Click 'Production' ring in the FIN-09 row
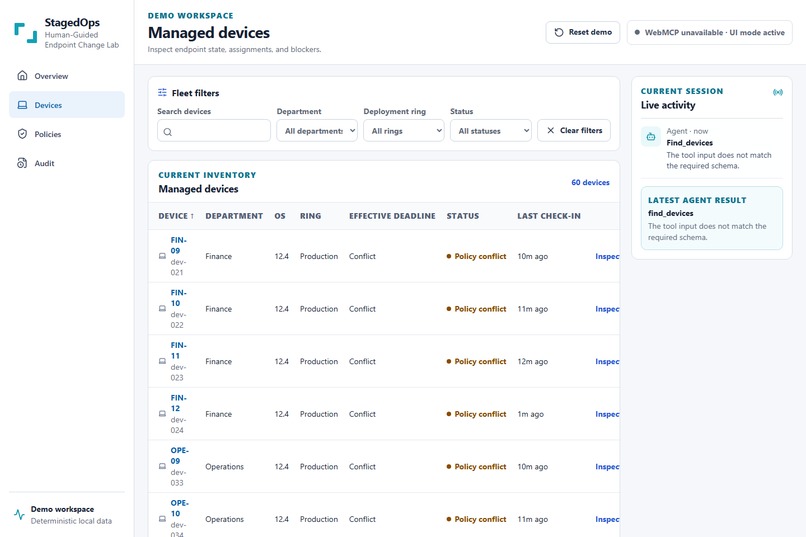Viewport: 806px width, 537px height. (x=319, y=256)
